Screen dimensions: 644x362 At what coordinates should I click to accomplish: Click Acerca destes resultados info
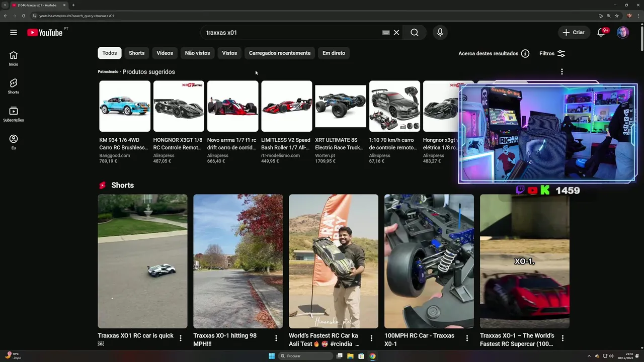pyautogui.click(x=494, y=53)
